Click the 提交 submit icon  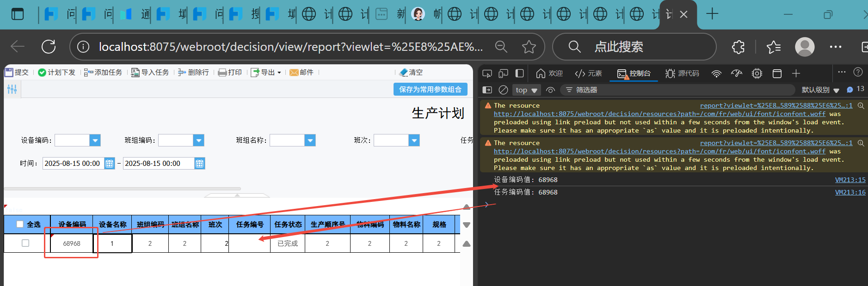(9, 73)
